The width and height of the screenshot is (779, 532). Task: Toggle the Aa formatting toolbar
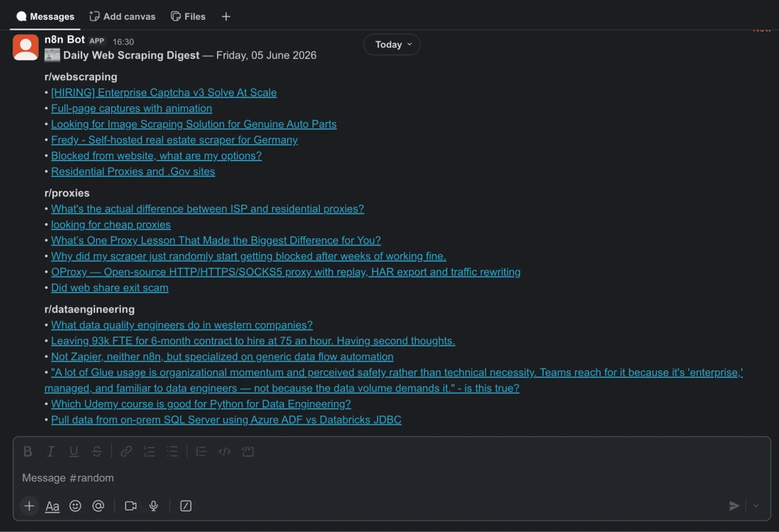[x=52, y=506]
